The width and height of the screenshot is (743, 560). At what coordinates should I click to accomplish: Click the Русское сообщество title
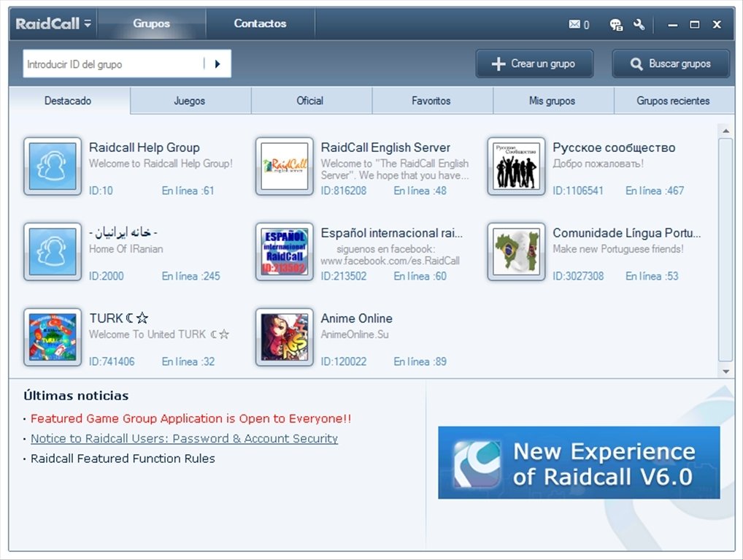[614, 147]
